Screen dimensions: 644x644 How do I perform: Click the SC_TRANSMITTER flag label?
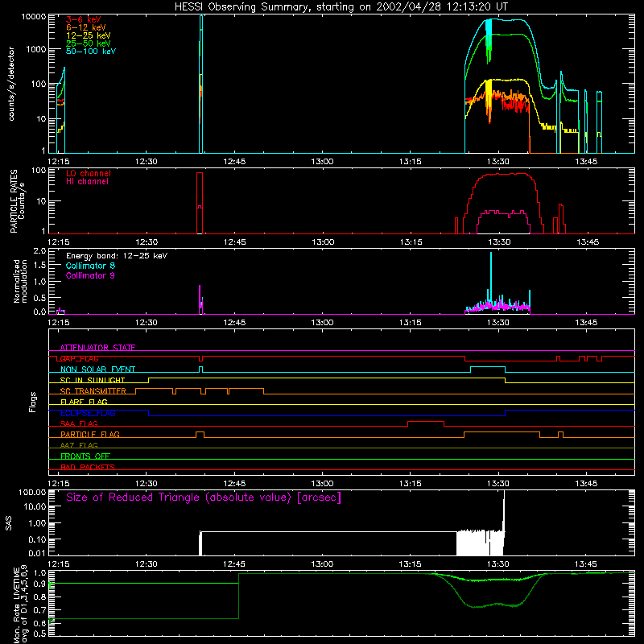[x=93, y=391]
